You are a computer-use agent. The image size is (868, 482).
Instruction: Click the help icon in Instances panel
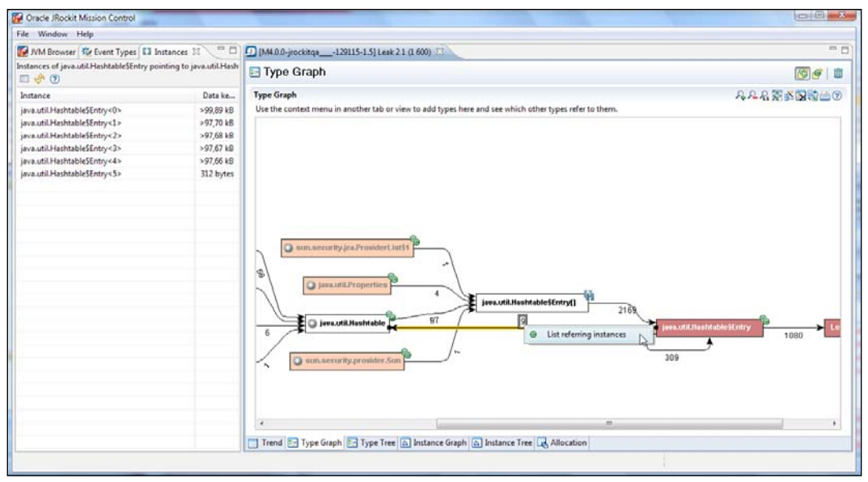[53, 79]
